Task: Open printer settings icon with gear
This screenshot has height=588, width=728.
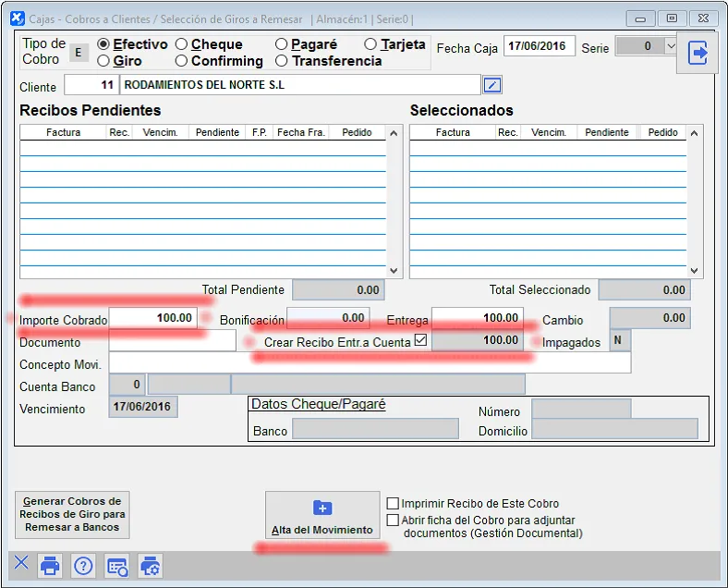Action: (150, 566)
